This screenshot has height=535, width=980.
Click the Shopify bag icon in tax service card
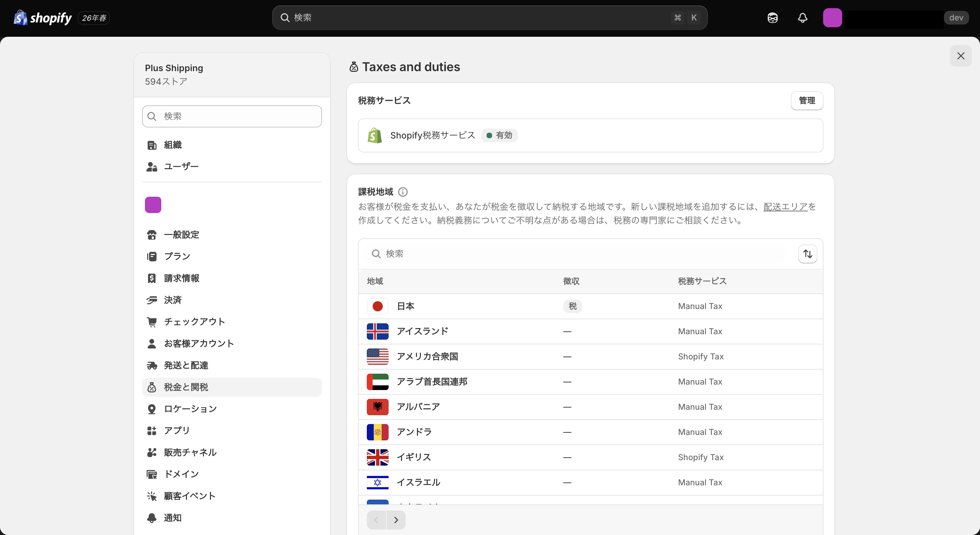374,135
